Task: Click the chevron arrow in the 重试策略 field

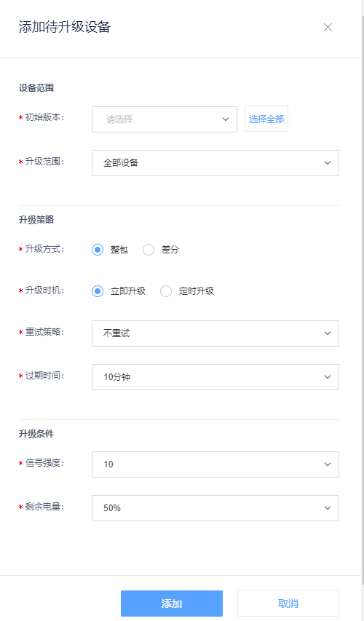Action: pos(327,333)
